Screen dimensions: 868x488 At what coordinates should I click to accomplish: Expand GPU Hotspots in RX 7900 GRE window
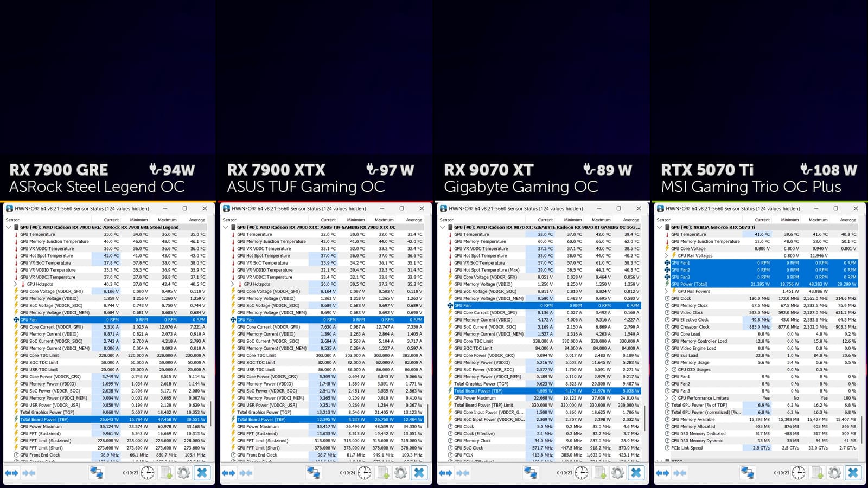15,284
